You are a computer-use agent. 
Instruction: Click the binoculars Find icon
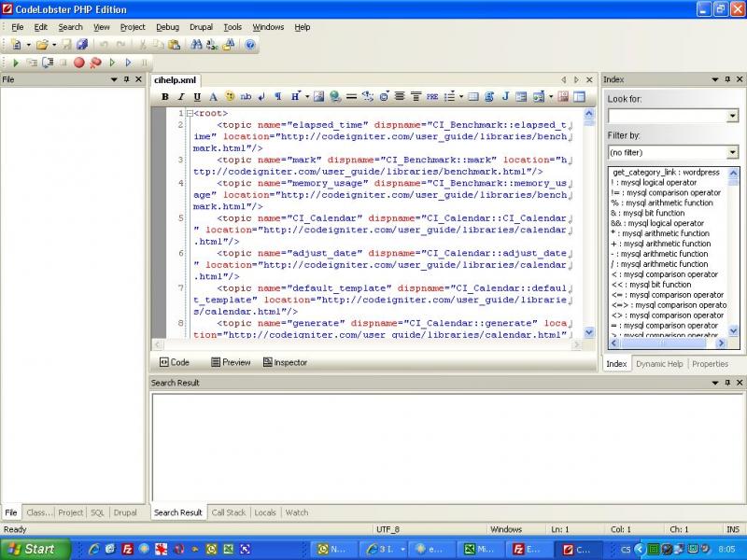[197, 44]
